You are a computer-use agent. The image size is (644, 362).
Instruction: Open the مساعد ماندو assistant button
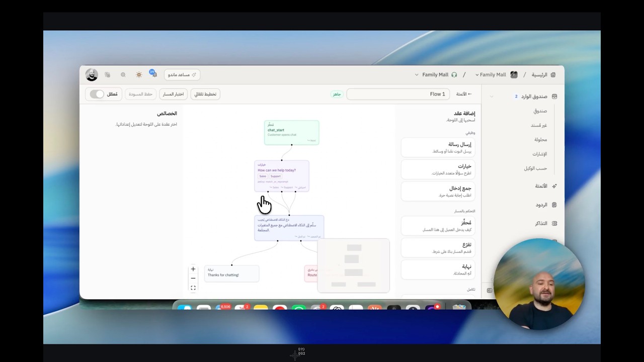pos(182,75)
